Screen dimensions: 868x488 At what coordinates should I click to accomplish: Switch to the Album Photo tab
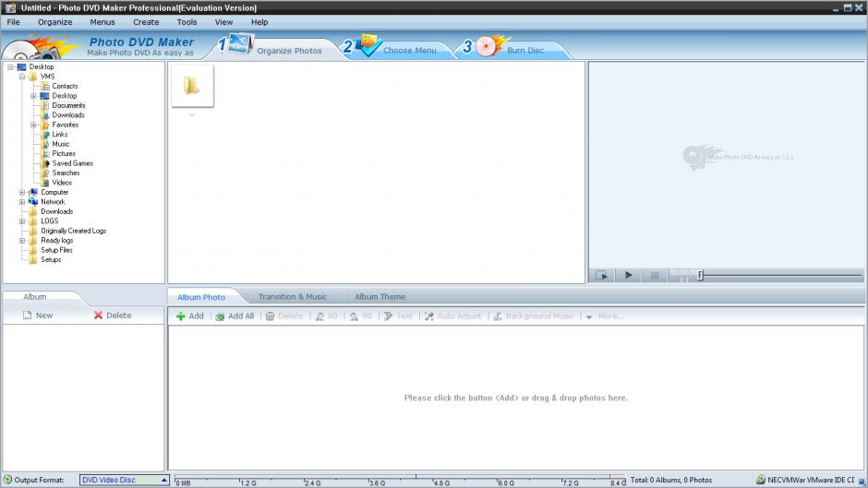pyautogui.click(x=201, y=297)
